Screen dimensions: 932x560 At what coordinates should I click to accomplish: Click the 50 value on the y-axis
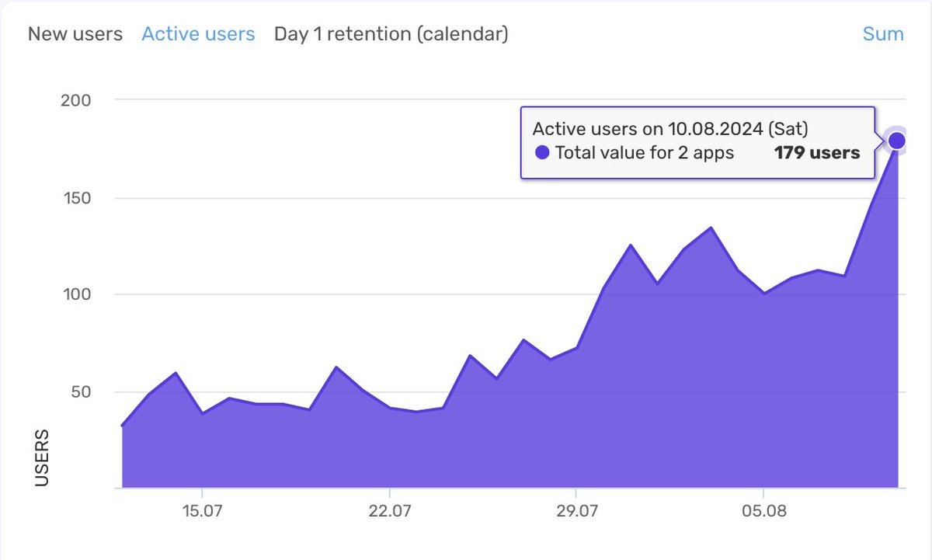click(80, 392)
